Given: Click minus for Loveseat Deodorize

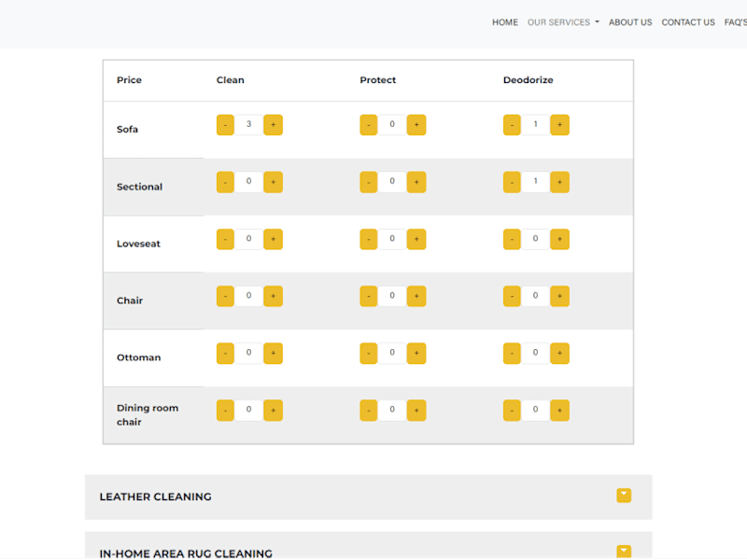Looking at the screenshot, I should click(x=512, y=239).
